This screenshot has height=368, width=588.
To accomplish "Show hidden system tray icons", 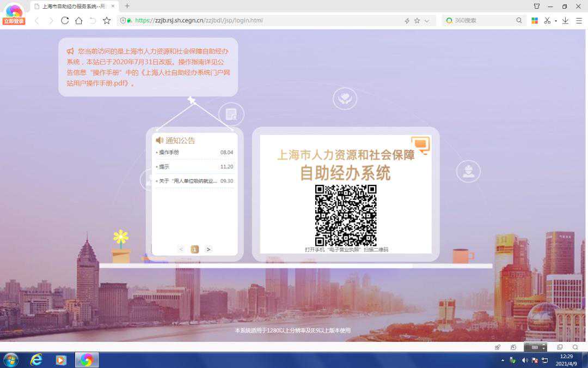I will [503, 360].
